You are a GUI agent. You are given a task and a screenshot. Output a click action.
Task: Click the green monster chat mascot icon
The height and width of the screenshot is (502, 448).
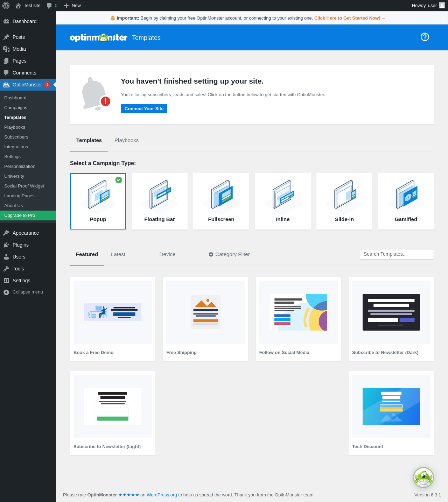click(423, 478)
